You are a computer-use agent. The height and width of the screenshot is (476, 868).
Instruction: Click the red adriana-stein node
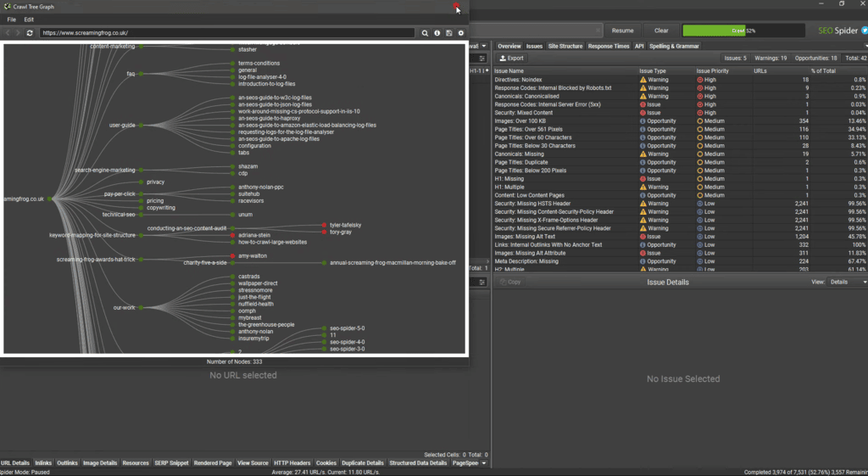(233, 236)
